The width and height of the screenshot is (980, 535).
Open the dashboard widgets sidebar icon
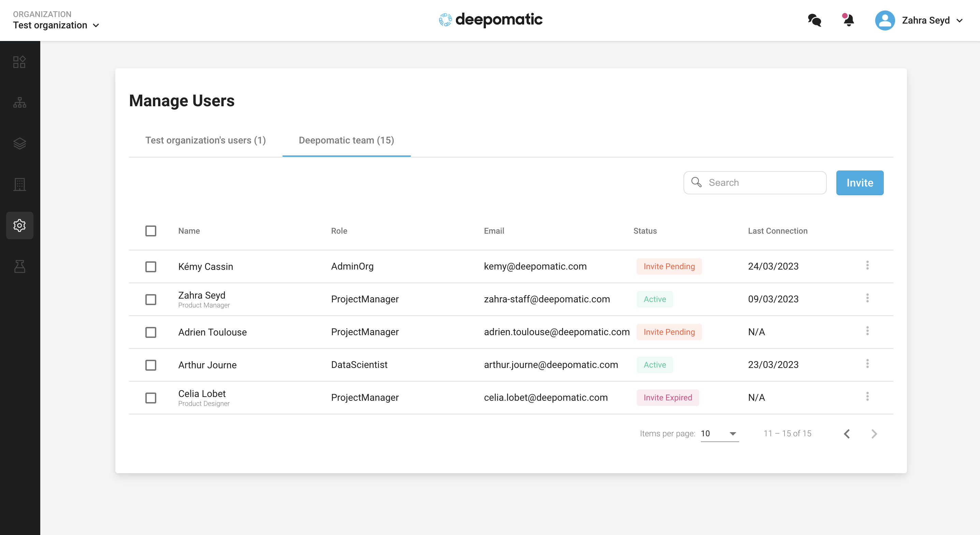coord(19,62)
